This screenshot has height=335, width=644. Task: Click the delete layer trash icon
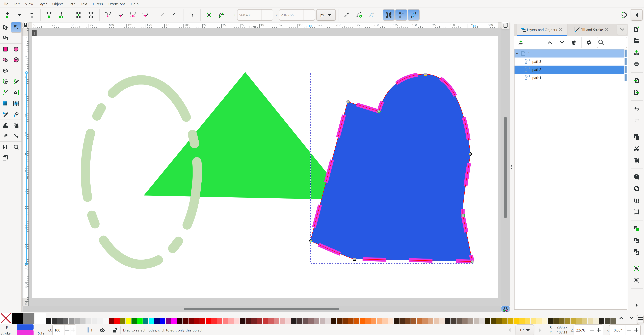click(574, 42)
